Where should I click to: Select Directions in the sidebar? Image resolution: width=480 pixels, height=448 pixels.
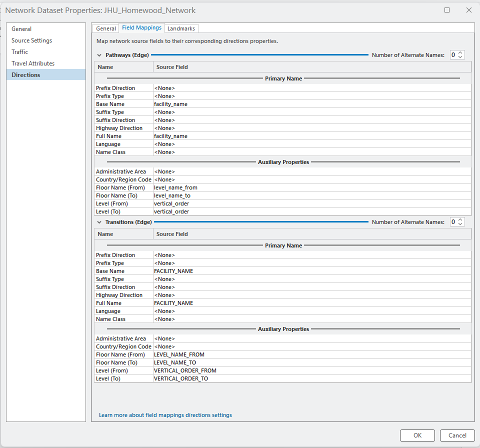tap(46, 74)
